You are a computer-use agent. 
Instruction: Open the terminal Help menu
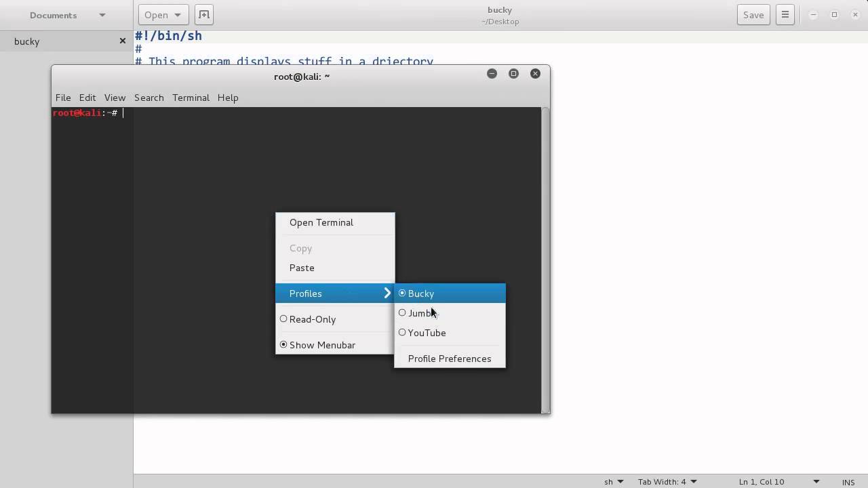(228, 98)
